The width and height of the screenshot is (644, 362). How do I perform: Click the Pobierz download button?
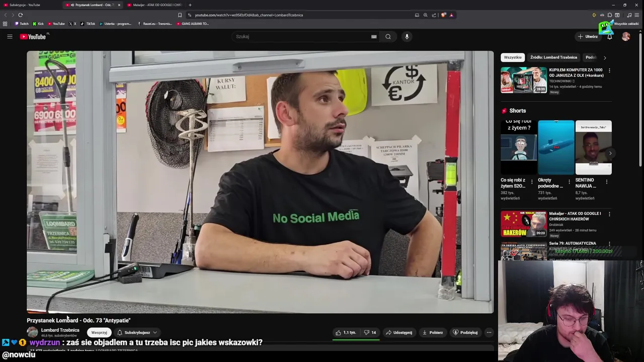(x=433, y=332)
